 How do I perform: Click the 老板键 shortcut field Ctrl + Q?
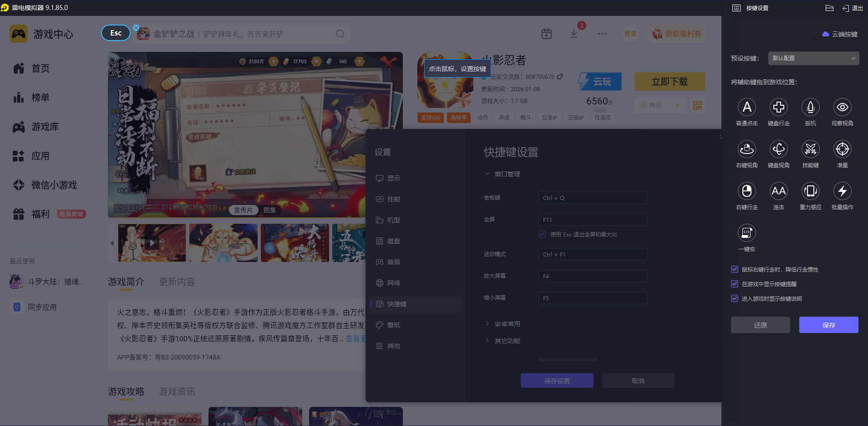point(593,198)
